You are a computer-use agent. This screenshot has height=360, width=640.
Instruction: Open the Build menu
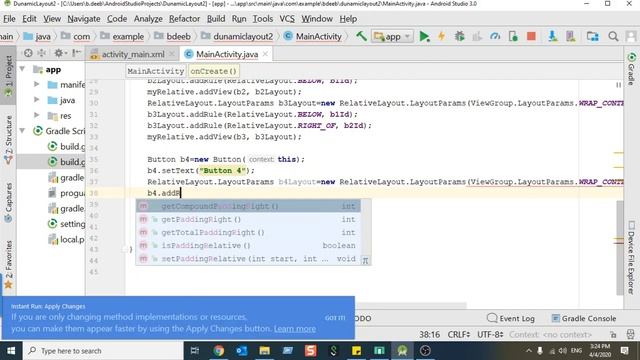tap(216, 19)
